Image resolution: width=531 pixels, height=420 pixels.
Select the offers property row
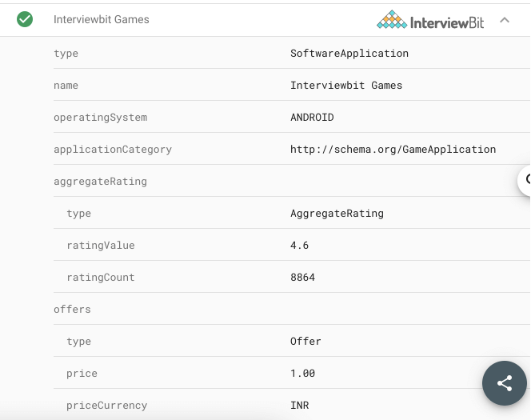coord(72,310)
